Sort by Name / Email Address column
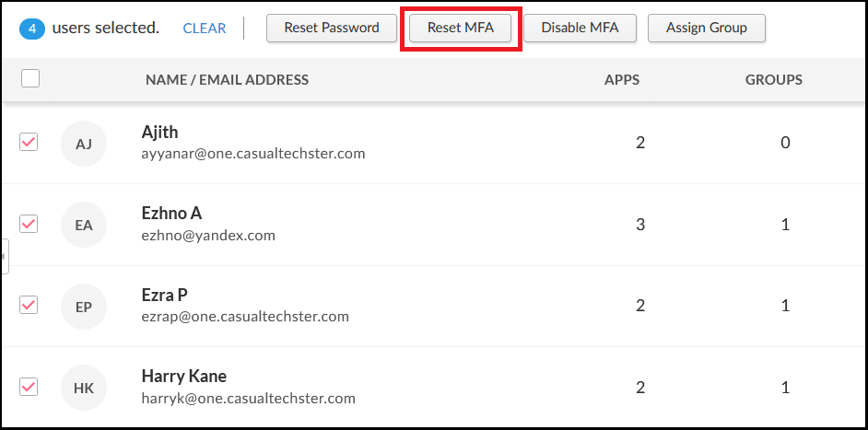Viewport: 868px width, 430px height. pyautogui.click(x=227, y=79)
